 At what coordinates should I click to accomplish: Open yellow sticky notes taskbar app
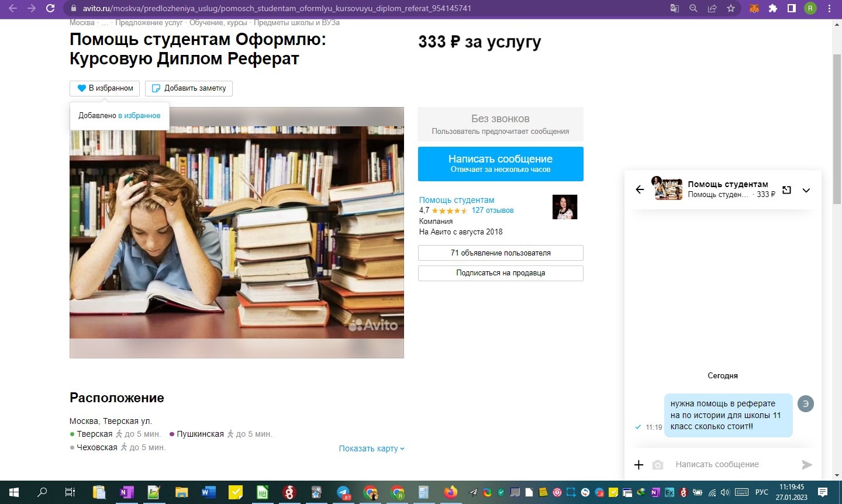click(x=236, y=492)
